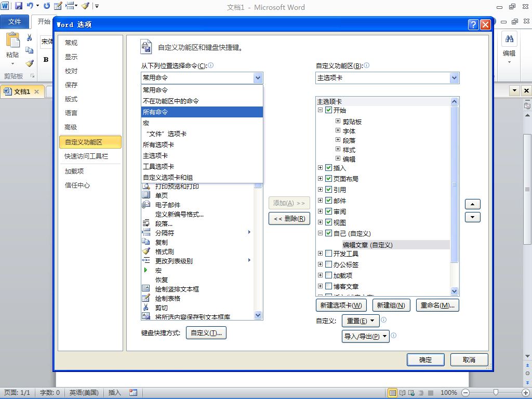Click info icon beside 从下列位置选择命令
Image resolution: width=532 pixels, height=399 pixels.
pos(211,65)
